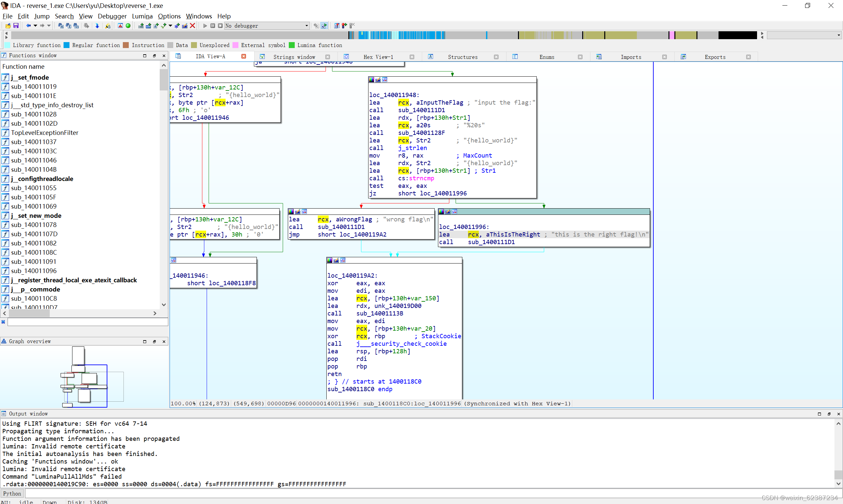The width and height of the screenshot is (843, 504).
Task: Click the red X delete icon
Action: coord(192,26)
